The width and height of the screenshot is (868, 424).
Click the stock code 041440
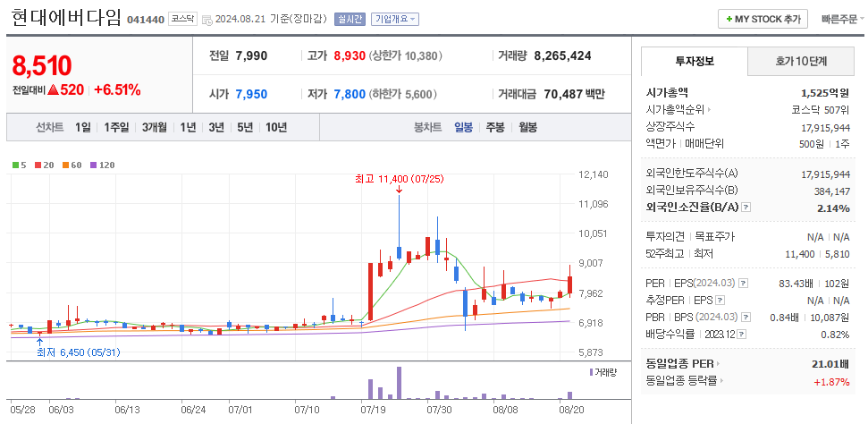pos(146,20)
